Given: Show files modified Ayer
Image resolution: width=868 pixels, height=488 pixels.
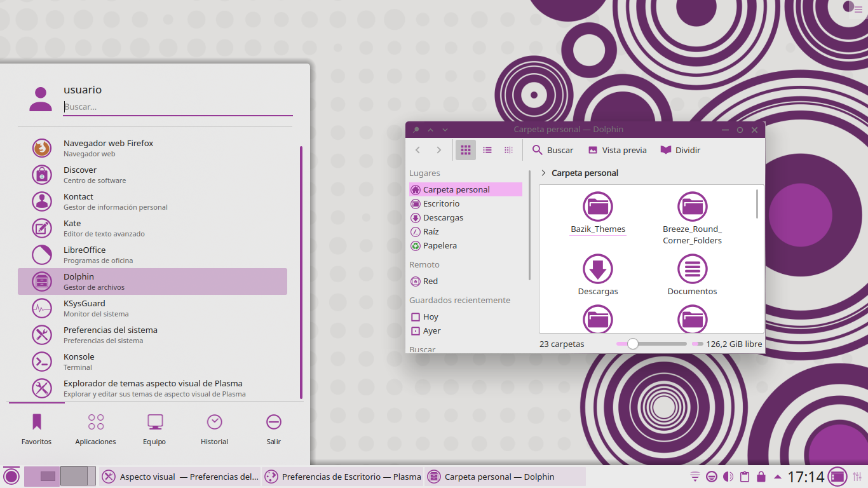Looking at the screenshot, I should (x=466, y=330).
